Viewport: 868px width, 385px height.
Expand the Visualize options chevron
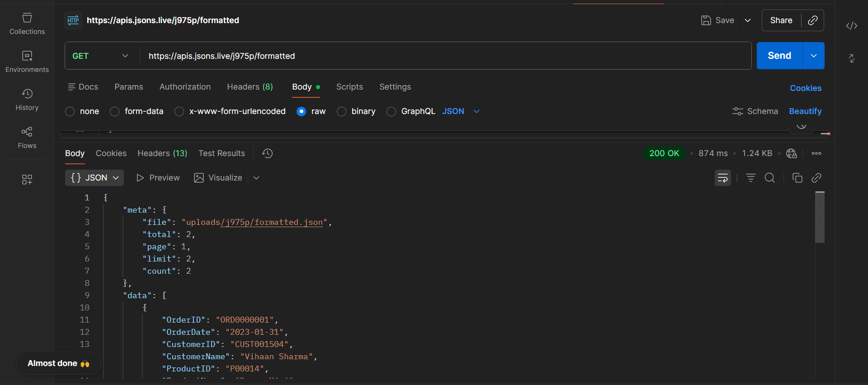(x=256, y=178)
